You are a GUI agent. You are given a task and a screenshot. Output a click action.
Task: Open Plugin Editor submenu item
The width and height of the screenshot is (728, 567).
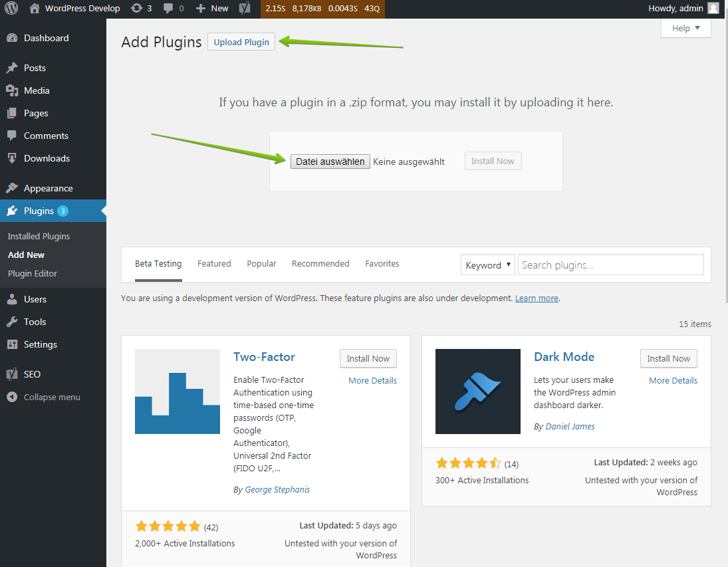33,273
